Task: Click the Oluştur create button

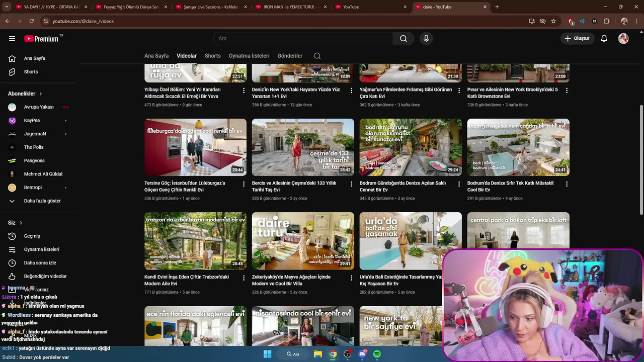Action: [578, 39]
